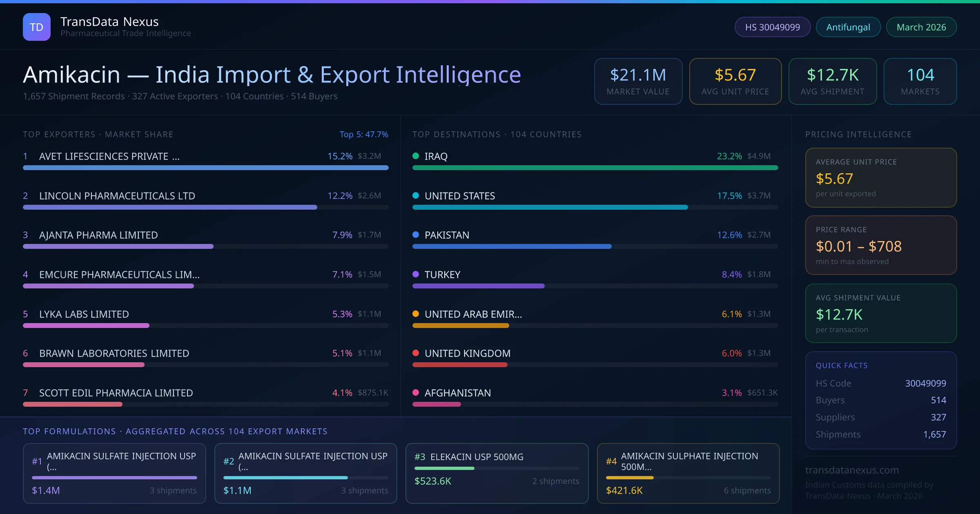Open the $21.1M MARKET VALUE stat card
The width and height of the screenshot is (980, 514).
(x=638, y=81)
